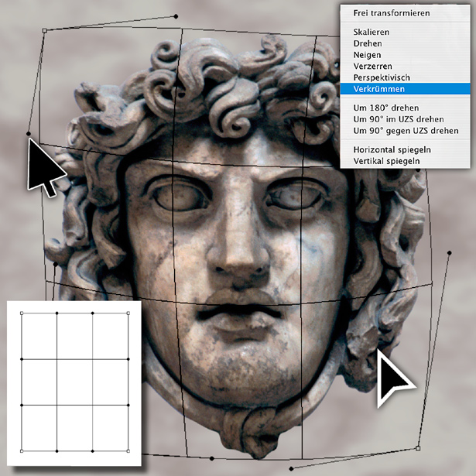Click warp mesh top-left corner handle

44,30
